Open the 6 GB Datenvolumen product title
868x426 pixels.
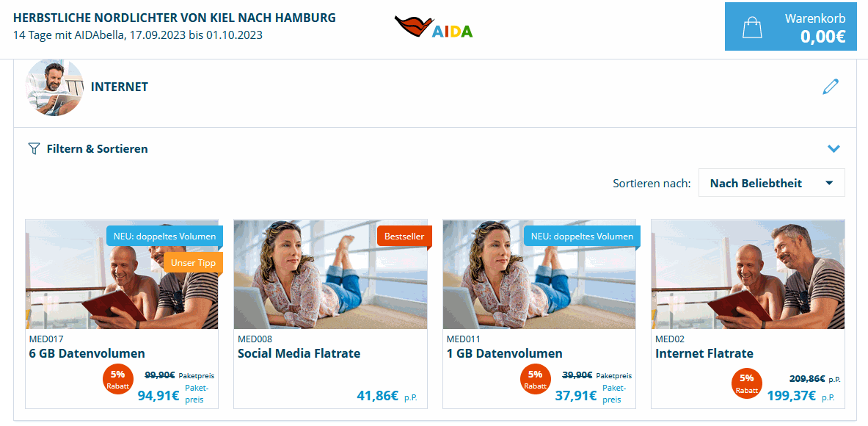coord(87,353)
